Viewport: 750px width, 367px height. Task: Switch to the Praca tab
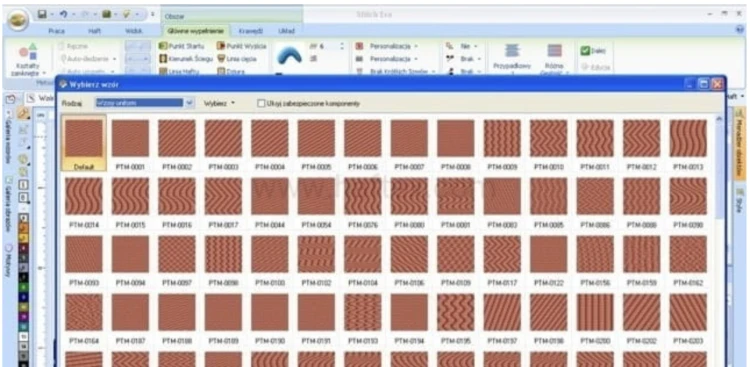coord(57,31)
